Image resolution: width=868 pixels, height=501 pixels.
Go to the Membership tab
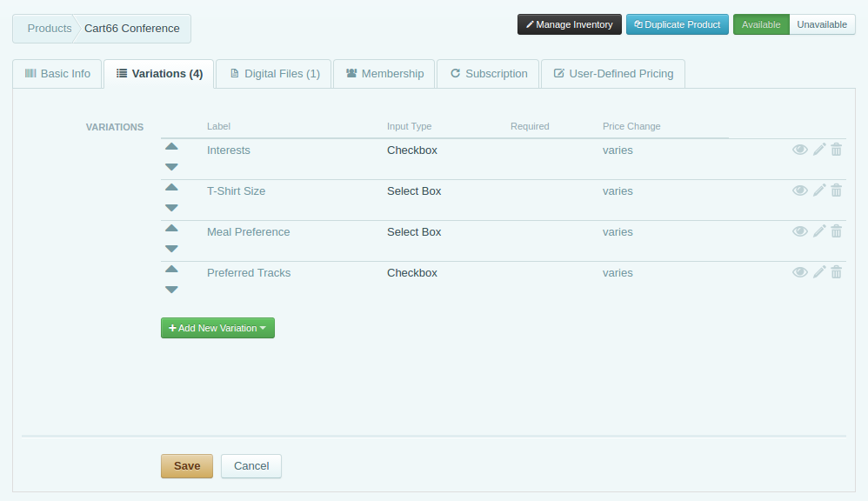[x=384, y=74]
